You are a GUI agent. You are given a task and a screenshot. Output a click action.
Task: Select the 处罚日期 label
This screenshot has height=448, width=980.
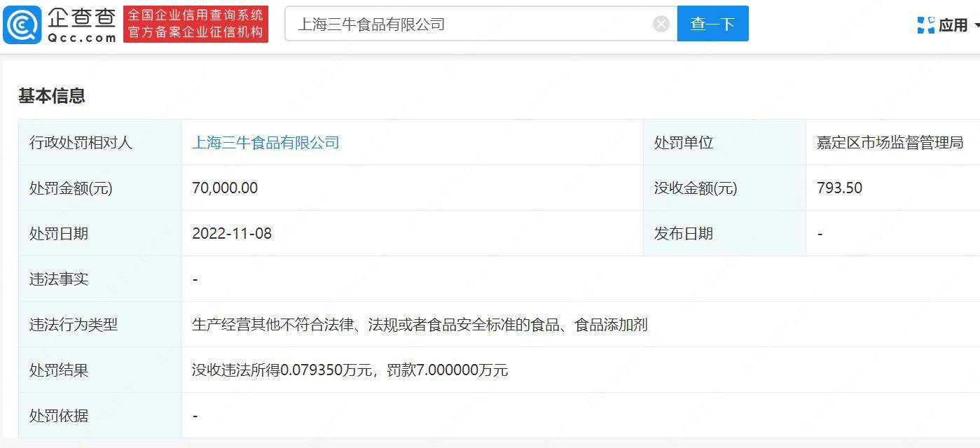point(59,234)
